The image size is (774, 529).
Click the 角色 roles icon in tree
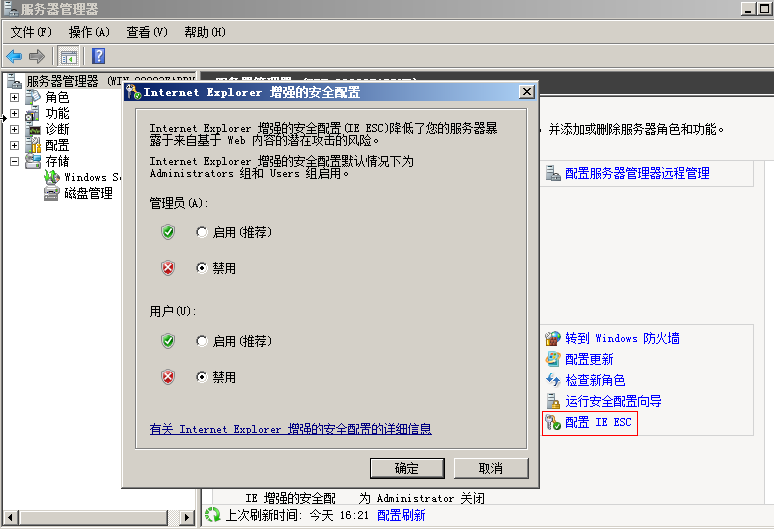(x=33, y=97)
